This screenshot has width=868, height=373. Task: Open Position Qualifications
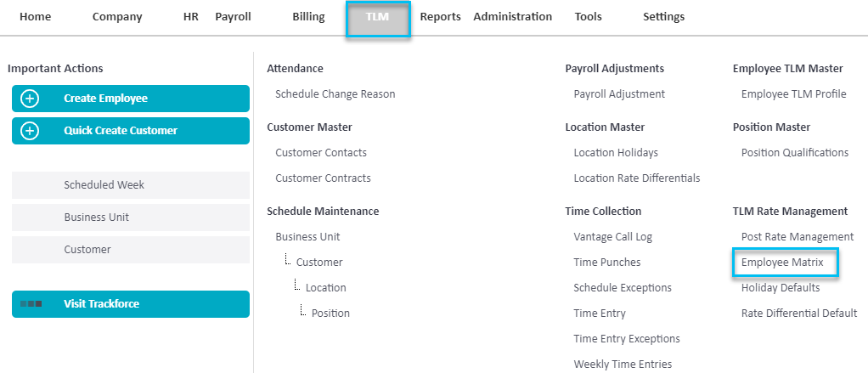tap(795, 153)
